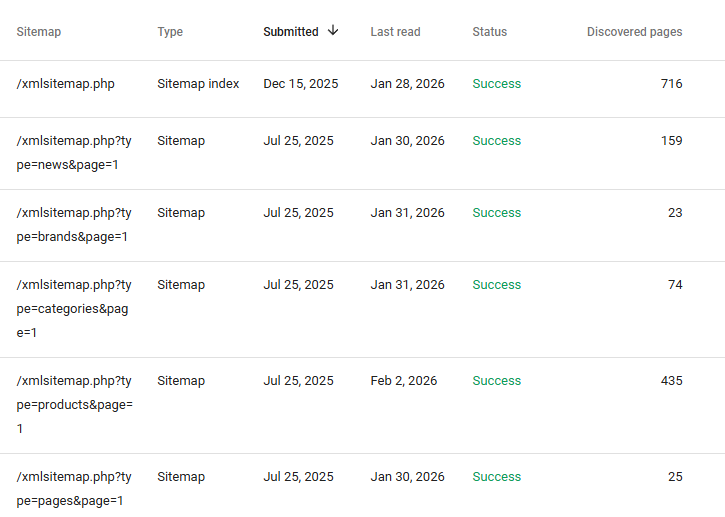Click the Dec 15, 2025 submitted date
Screen dimensions: 725x517
(300, 84)
